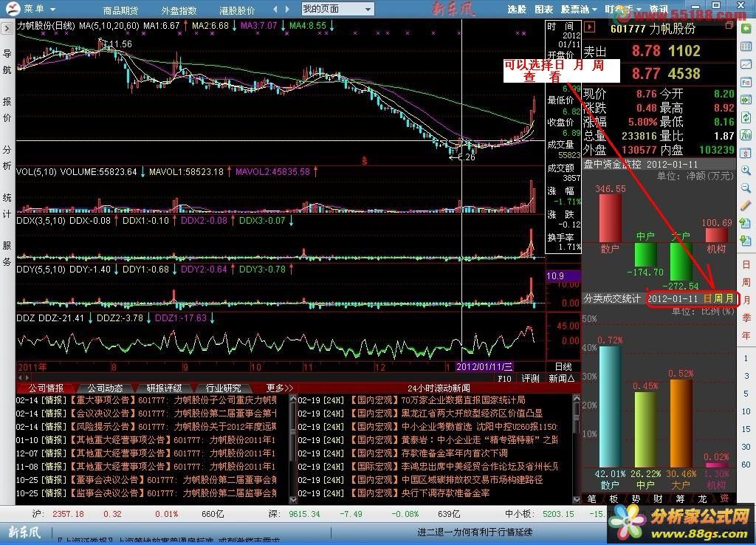The image size is (756, 545).
Task: Switch to the 筹 bottom tab
Action: [680, 499]
